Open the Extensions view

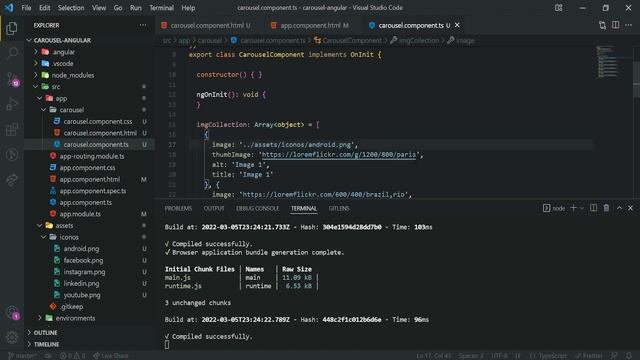tap(12, 129)
